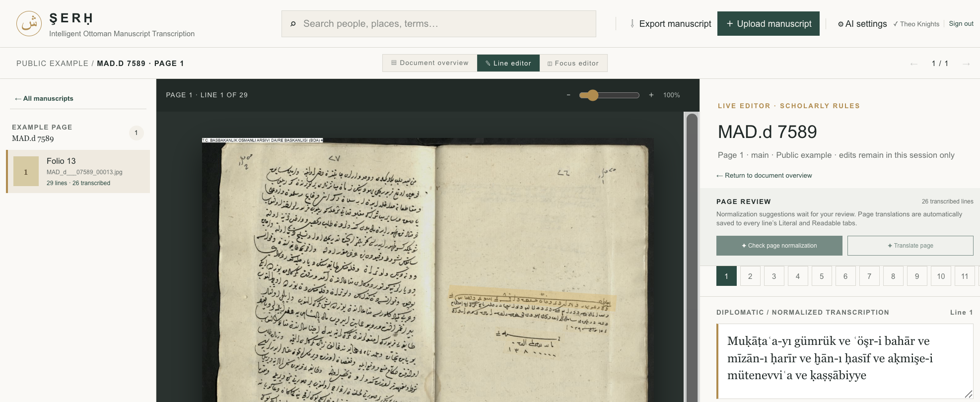Jump to line 7

pos(869,276)
